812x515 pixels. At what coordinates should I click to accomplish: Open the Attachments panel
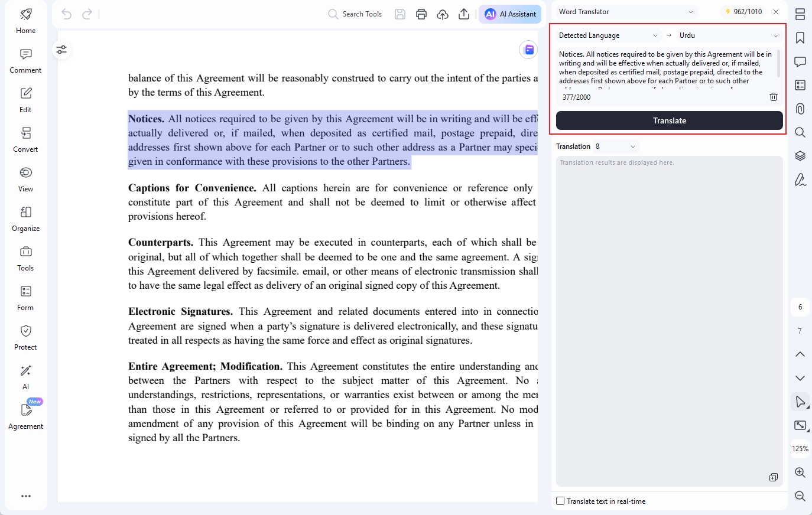point(800,109)
